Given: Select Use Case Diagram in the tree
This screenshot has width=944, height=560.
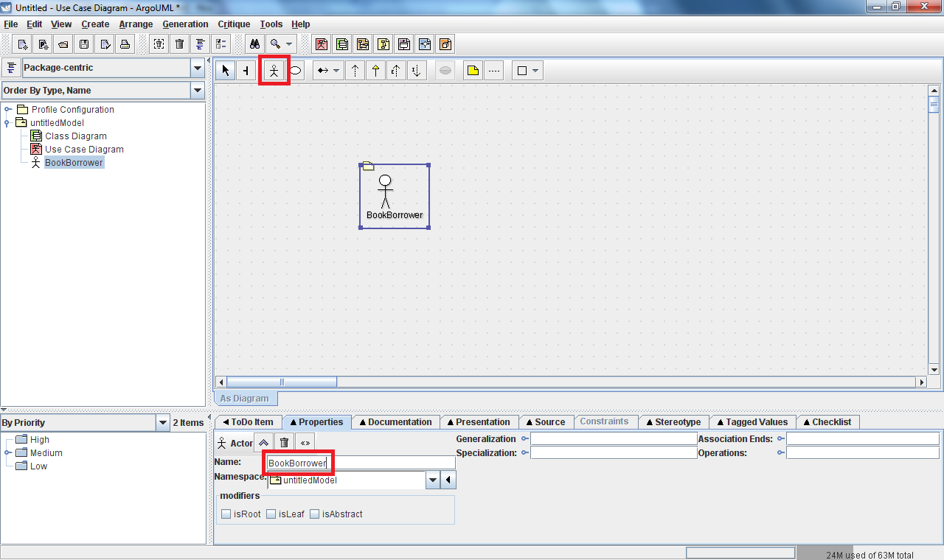Looking at the screenshot, I should (83, 150).
